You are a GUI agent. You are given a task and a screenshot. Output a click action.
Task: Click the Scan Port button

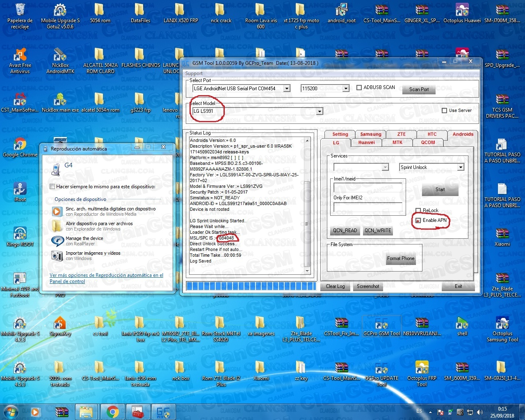coord(419,89)
